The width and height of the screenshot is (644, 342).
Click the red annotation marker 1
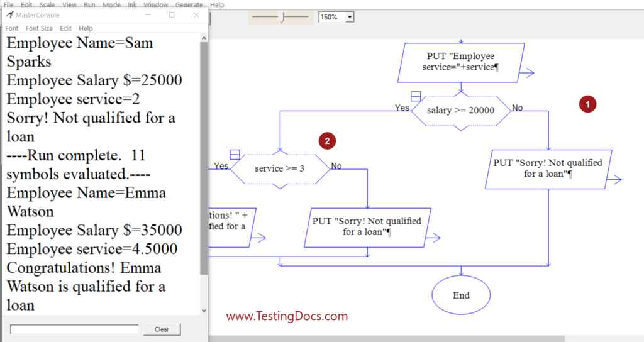pyautogui.click(x=587, y=105)
